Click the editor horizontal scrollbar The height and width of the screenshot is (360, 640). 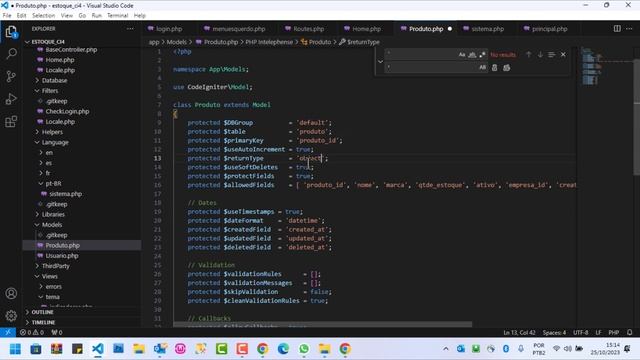click(x=322, y=324)
